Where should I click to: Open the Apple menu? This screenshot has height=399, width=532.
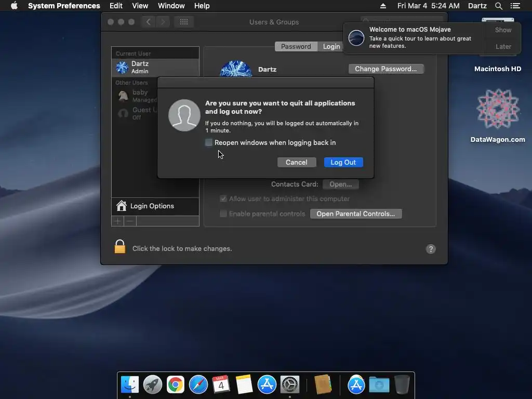coord(14,6)
